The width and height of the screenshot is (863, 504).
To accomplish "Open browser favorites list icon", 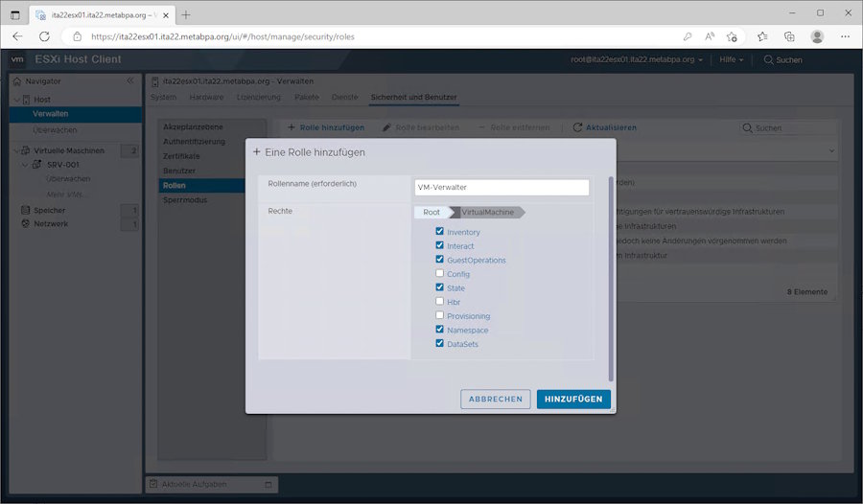I will [762, 36].
